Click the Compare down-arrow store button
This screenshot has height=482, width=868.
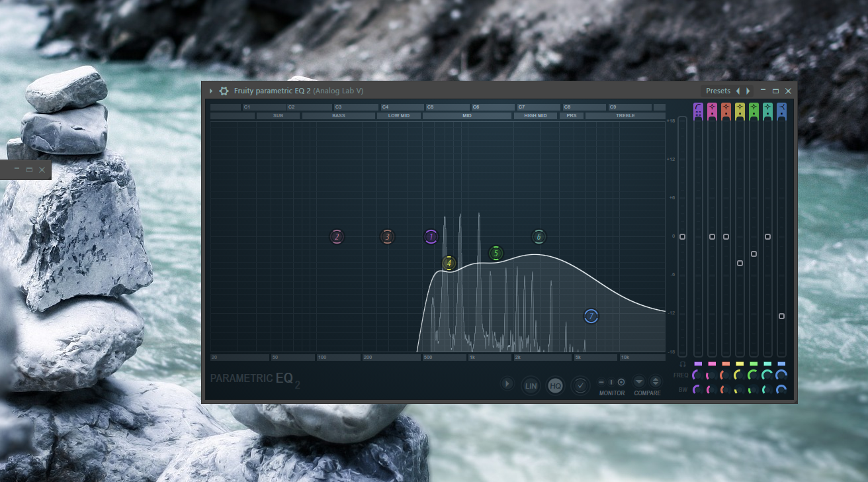tap(639, 381)
